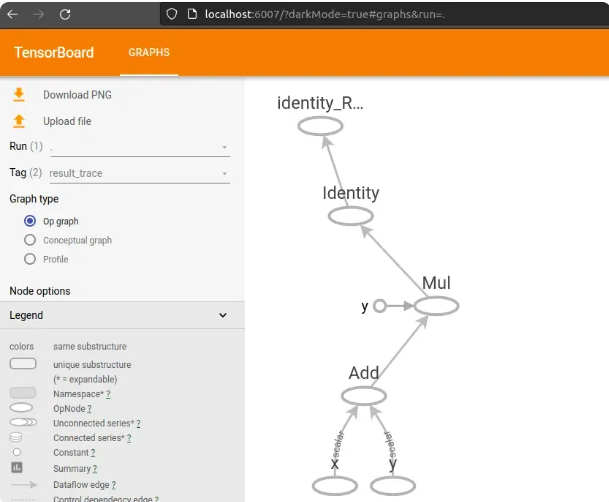Open the Namespace help question mark

click(x=108, y=394)
